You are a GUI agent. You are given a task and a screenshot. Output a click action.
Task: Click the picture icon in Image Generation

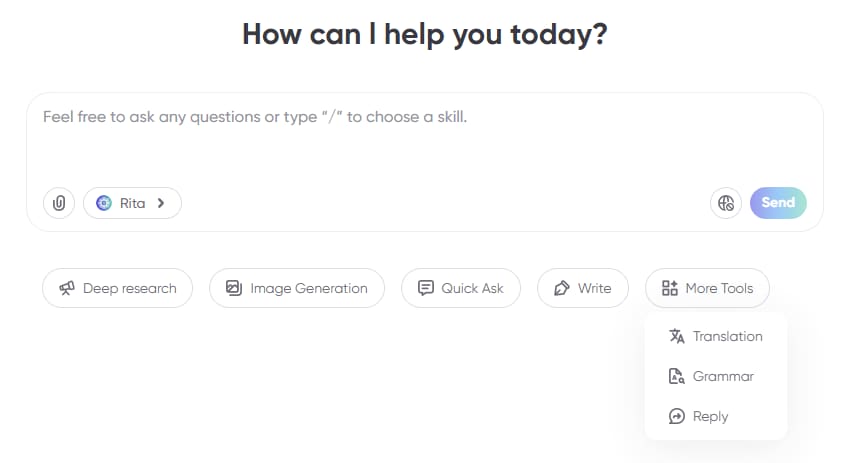coord(234,288)
